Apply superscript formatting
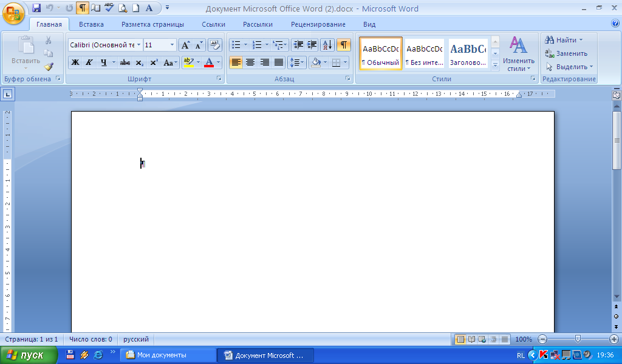Screen dimensions: 622x364 pos(154,62)
